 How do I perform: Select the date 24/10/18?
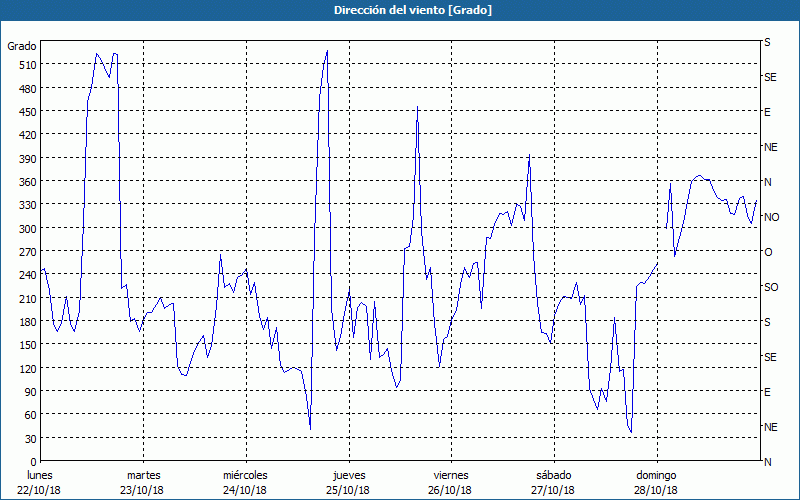[x=245, y=490]
